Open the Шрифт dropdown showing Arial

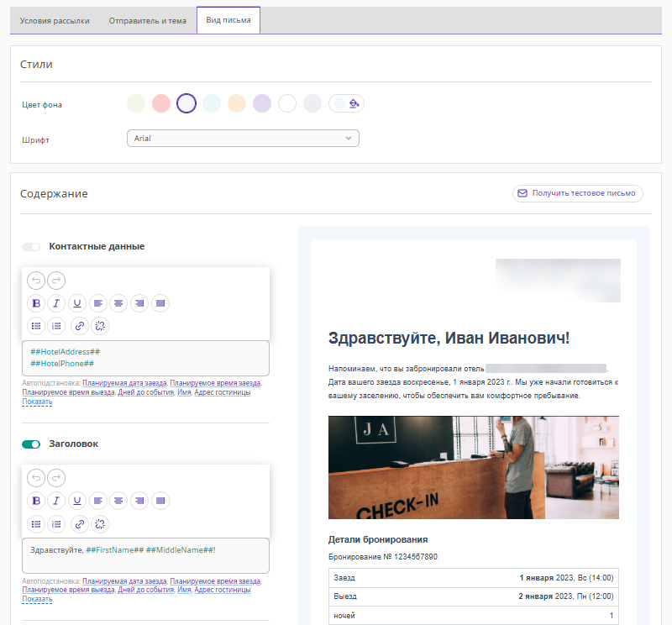[x=242, y=139]
